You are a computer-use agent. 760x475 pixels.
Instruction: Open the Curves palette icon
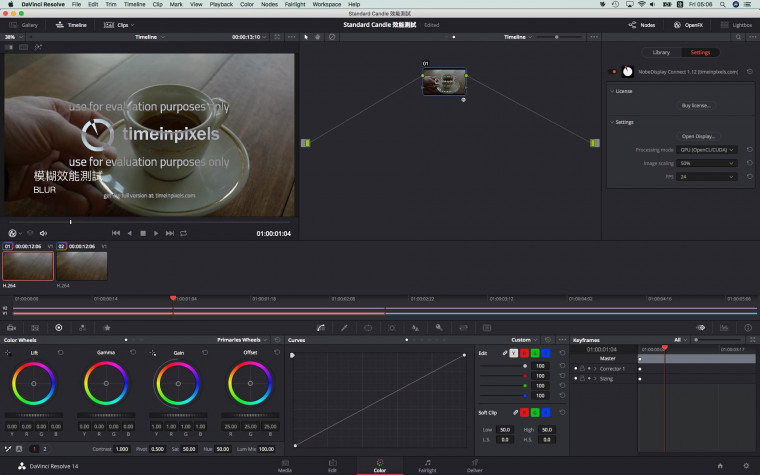click(x=321, y=327)
